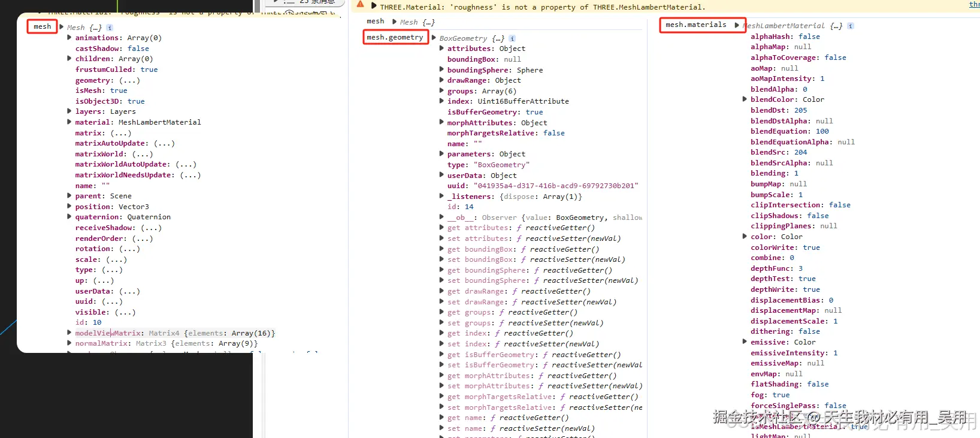This screenshot has height=438, width=980.
Task: Collapse the Mesh {…} object in the left panel
Action: [62, 27]
